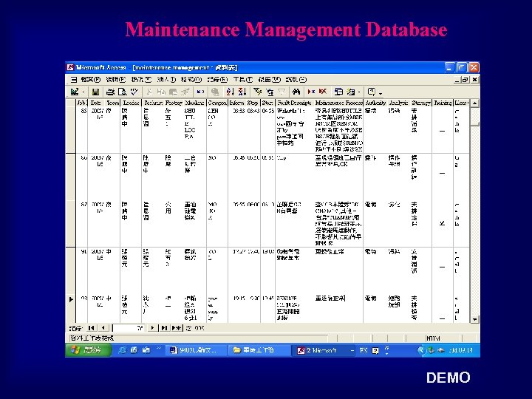Click vertical scrollbar up arrow
This screenshot has height=399, width=532.
[474, 103]
